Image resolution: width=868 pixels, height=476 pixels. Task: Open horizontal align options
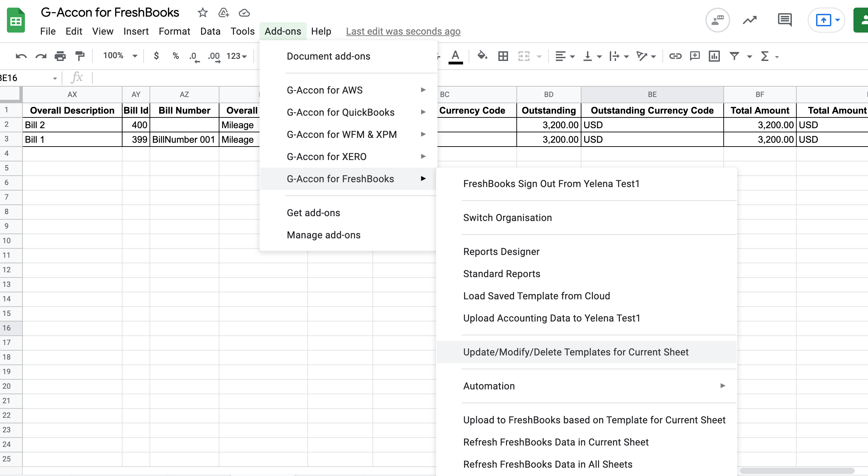click(x=564, y=56)
